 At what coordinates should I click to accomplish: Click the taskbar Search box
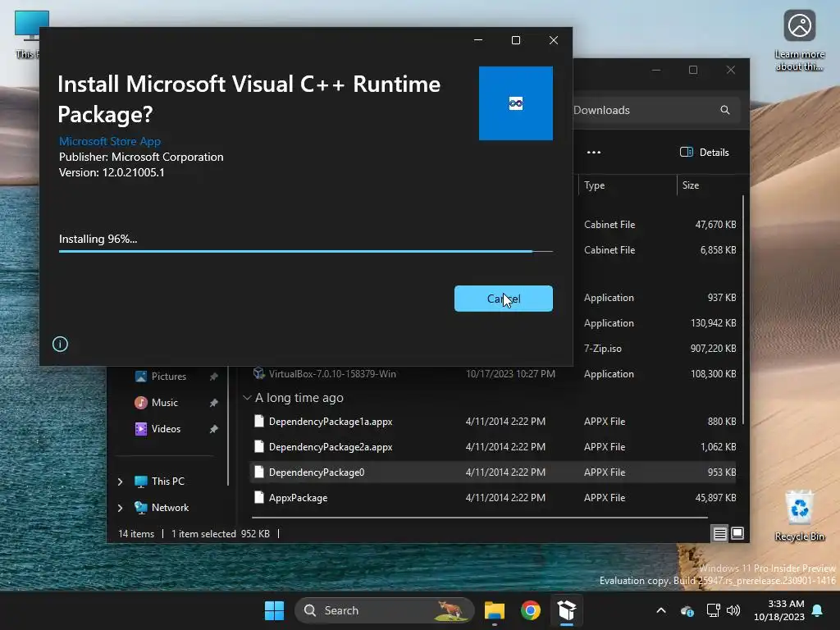coord(384,610)
